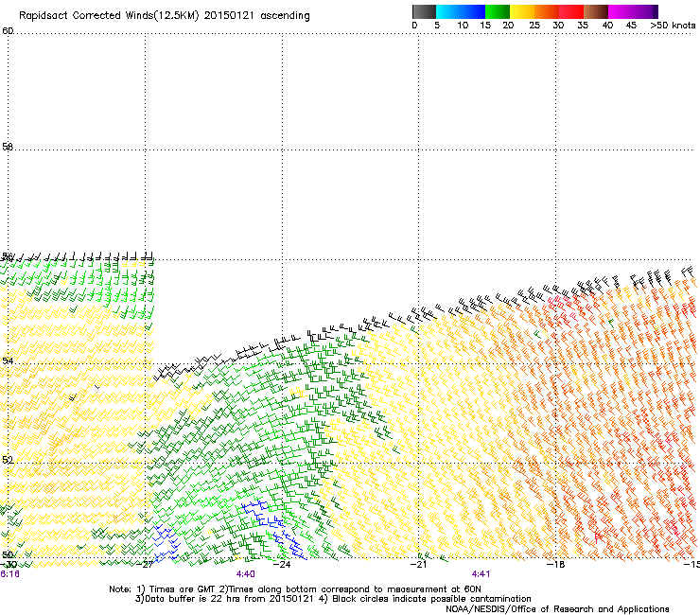Click the title 'Rapidscat Corrected Winds(12.5KM) 20150121 ascending'

[165, 16]
